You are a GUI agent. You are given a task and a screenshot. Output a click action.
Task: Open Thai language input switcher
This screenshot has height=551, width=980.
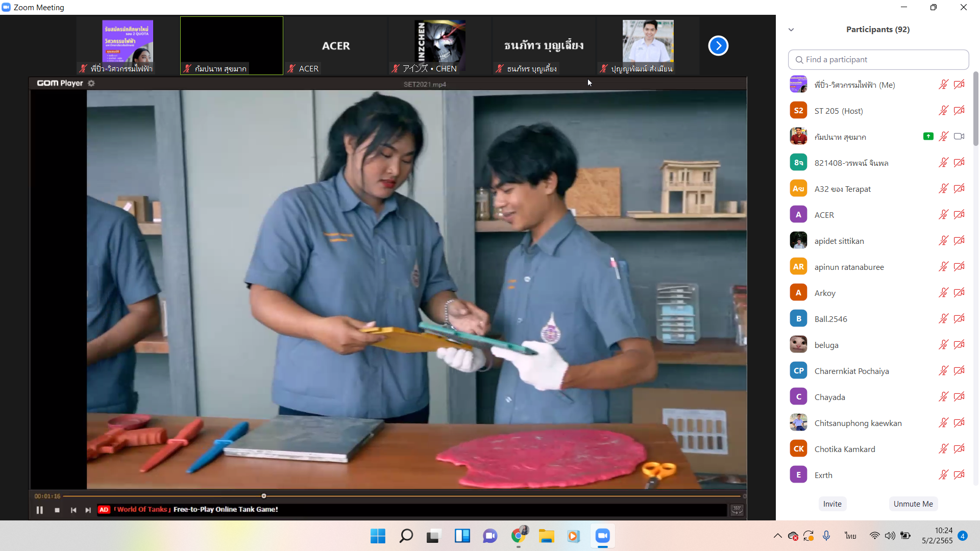click(x=850, y=536)
